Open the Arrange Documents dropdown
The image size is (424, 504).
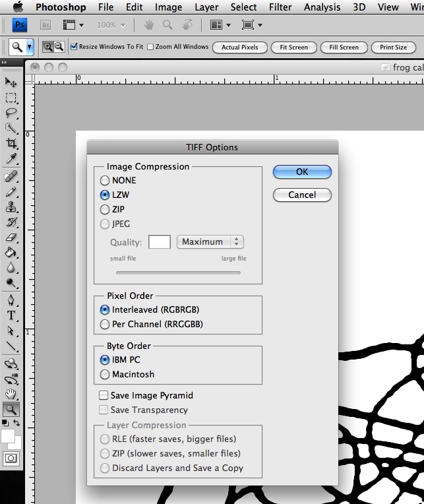[x=220, y=25]
